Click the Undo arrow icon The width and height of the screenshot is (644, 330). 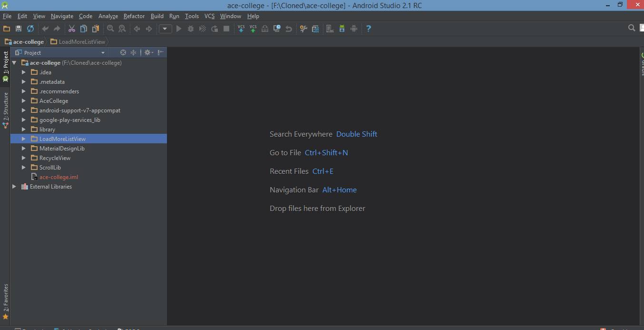(x=45, y=29)
